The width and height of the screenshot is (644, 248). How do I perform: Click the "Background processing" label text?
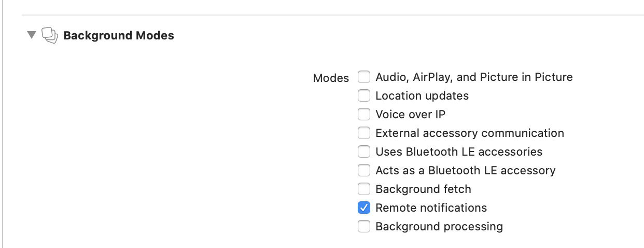click(439, 227)
